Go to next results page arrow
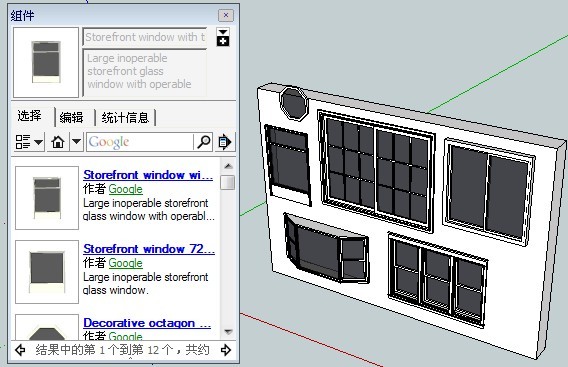568x367 pixels. click(226, 350)
